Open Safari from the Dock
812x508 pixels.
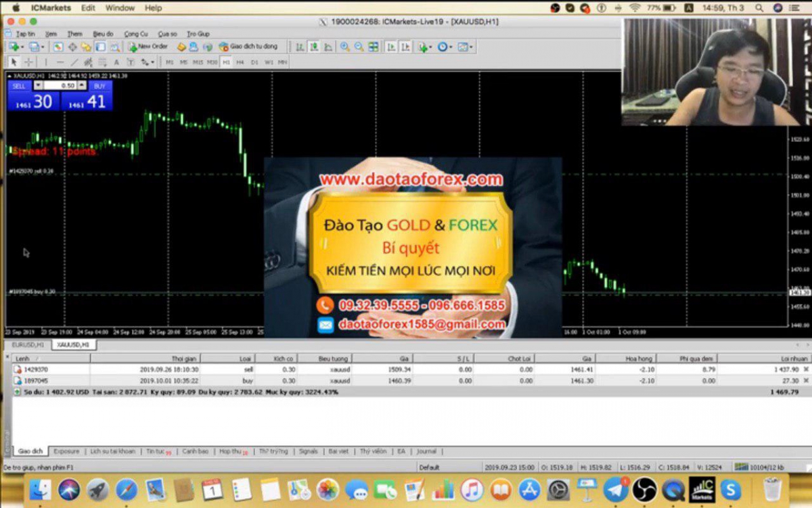tap(127, 489)
